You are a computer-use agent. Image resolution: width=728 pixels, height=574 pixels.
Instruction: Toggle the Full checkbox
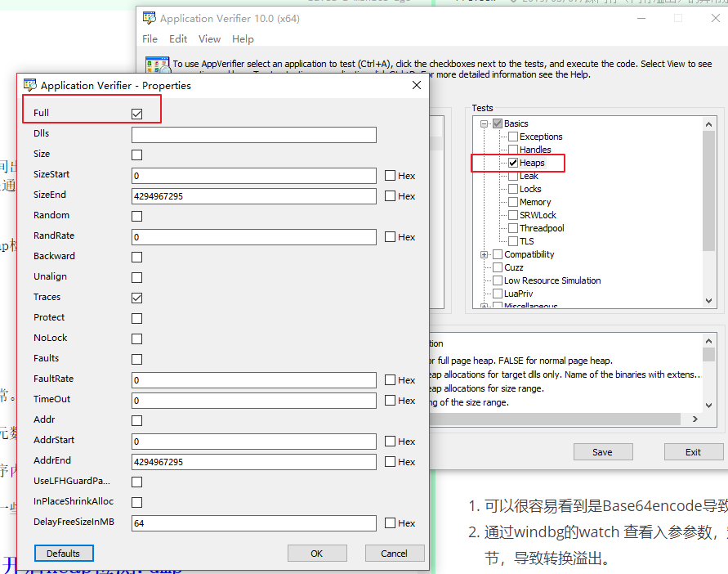point(137,114)
